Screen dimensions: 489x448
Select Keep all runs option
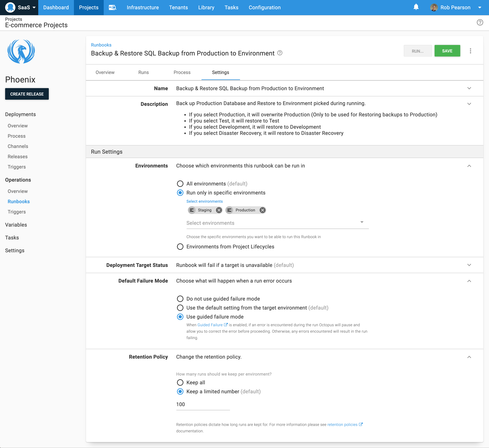tap(180, 382)
